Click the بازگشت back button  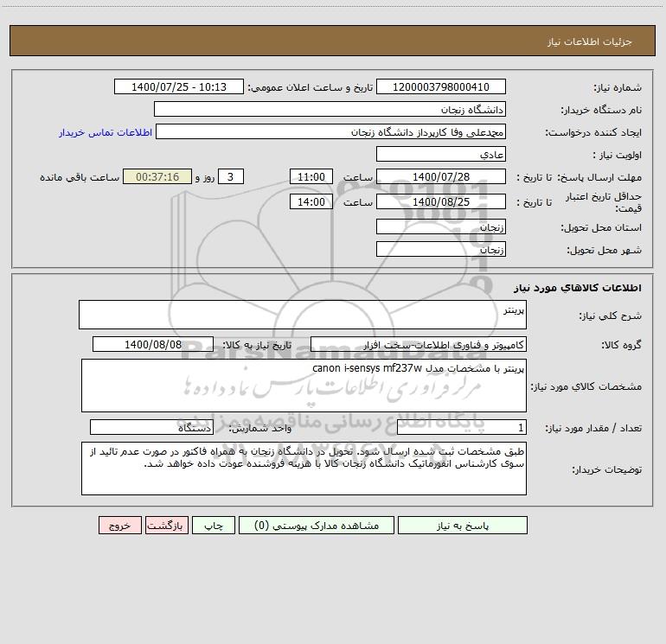(166, 525)
